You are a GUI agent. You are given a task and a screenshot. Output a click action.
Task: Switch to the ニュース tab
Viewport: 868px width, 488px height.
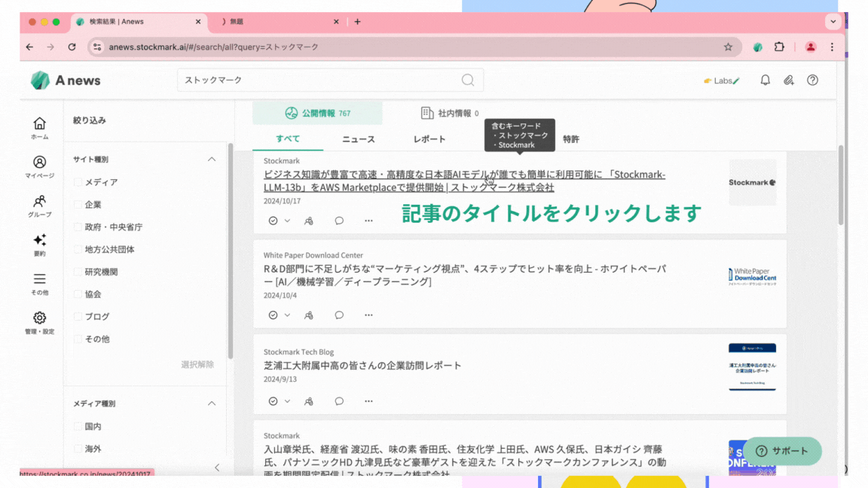click(x=358, y=139)
